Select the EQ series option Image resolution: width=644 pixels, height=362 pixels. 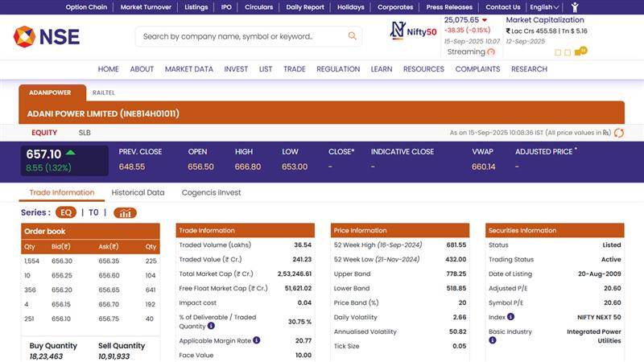coord(66,213)
